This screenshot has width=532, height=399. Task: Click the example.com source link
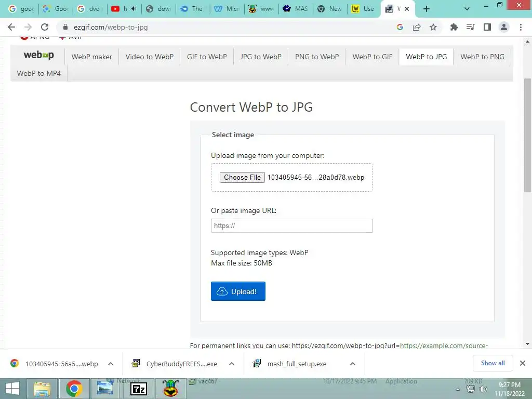(x=444, y=345)
